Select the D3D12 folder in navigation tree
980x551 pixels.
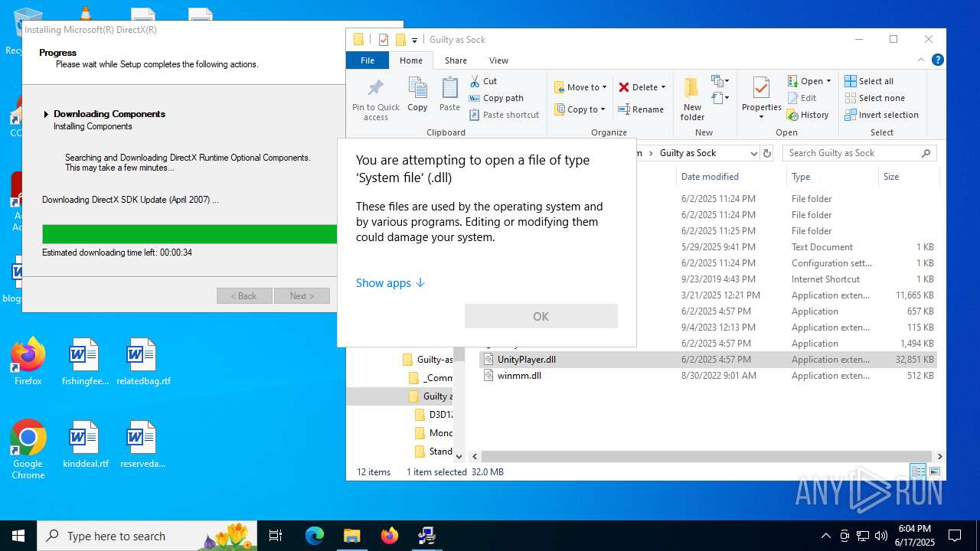click(433, 415)
